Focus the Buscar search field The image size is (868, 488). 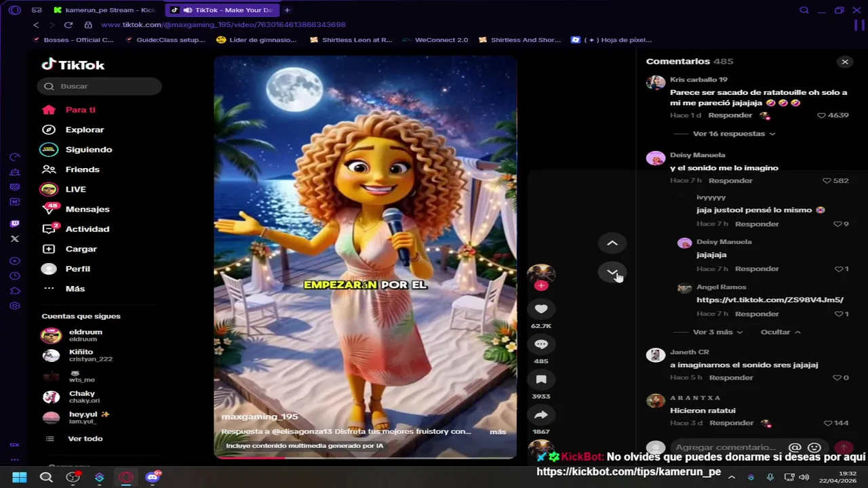point(100,86)
